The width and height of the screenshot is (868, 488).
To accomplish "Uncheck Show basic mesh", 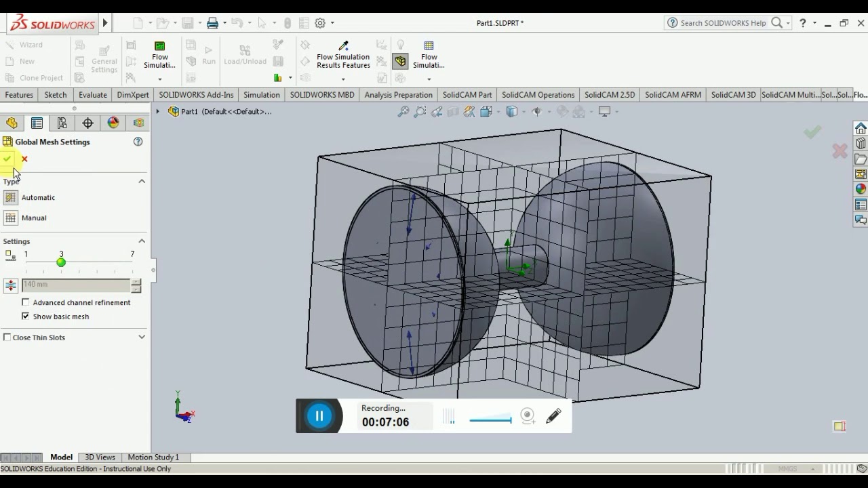I will (x=26, y=317).
